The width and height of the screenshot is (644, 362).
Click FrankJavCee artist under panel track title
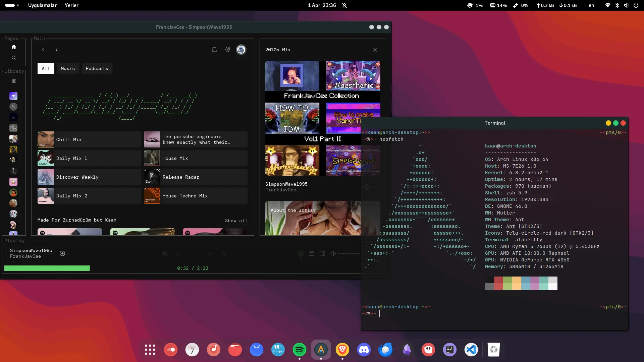[281, 190]
